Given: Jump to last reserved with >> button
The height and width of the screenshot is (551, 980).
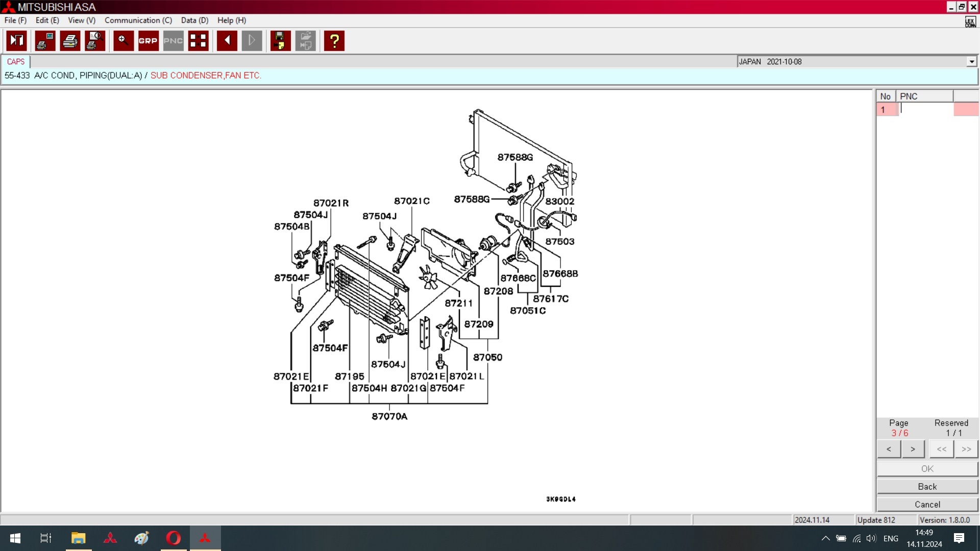Looking at the screenshot, I should (966, 449).
